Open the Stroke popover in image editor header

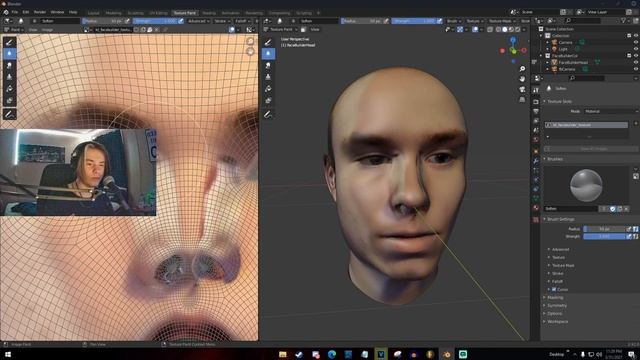pos(222,21)
